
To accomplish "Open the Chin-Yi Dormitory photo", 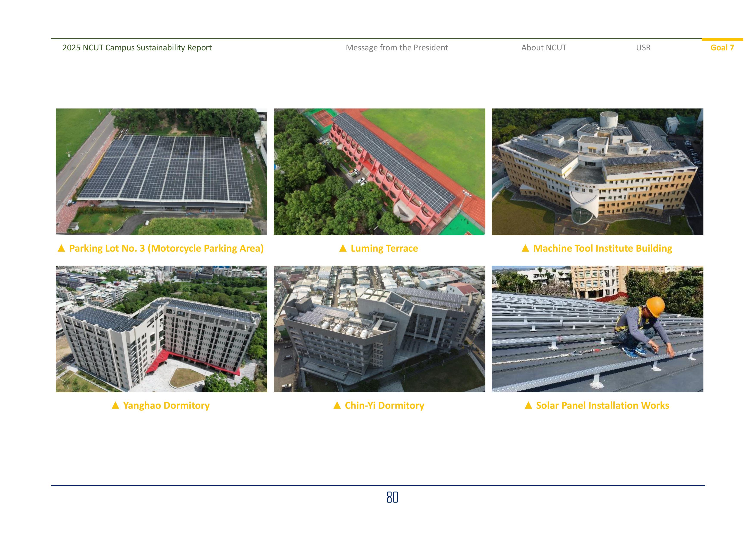I will [x=379, y=329].
